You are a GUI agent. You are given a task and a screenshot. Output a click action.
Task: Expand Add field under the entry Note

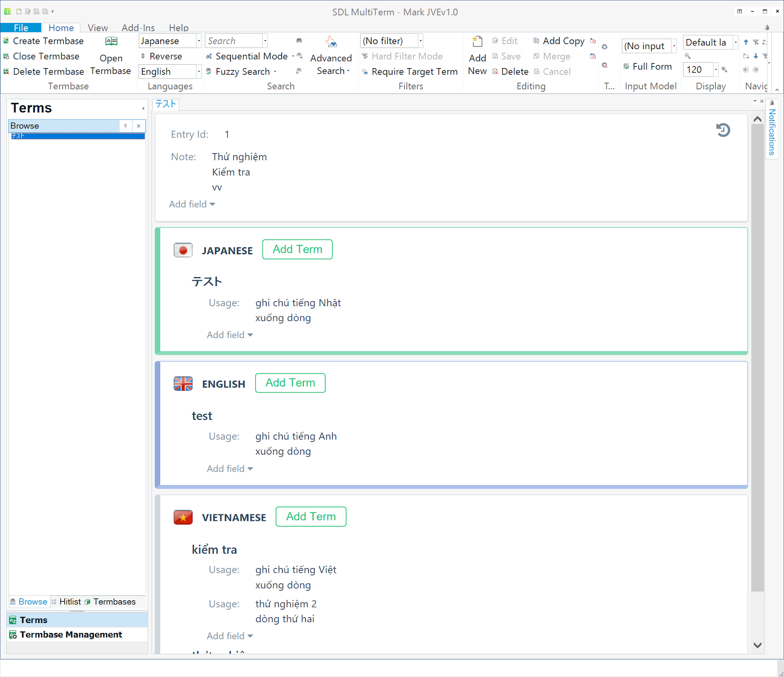tap(192, 204)
